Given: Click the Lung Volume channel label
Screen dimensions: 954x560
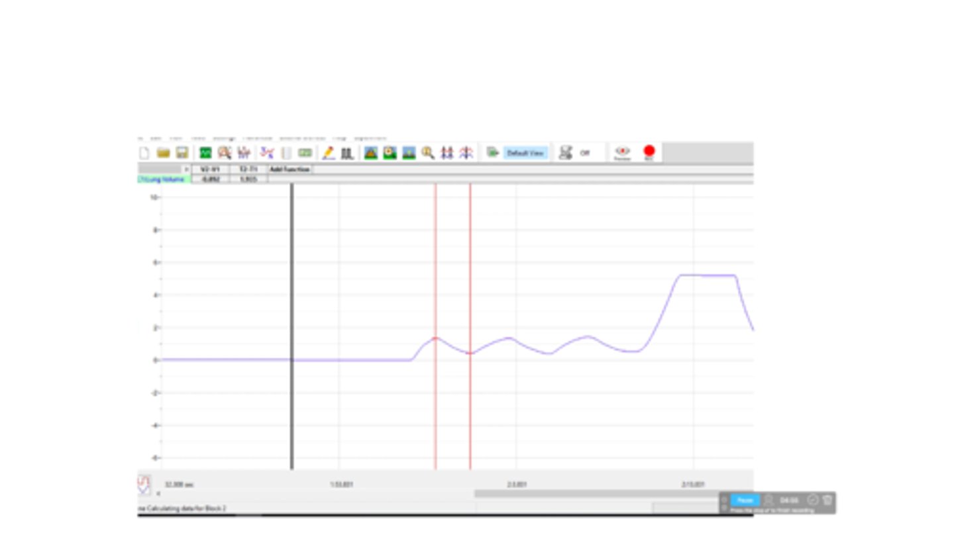Looking at the screenshot, I should [164, 179].
